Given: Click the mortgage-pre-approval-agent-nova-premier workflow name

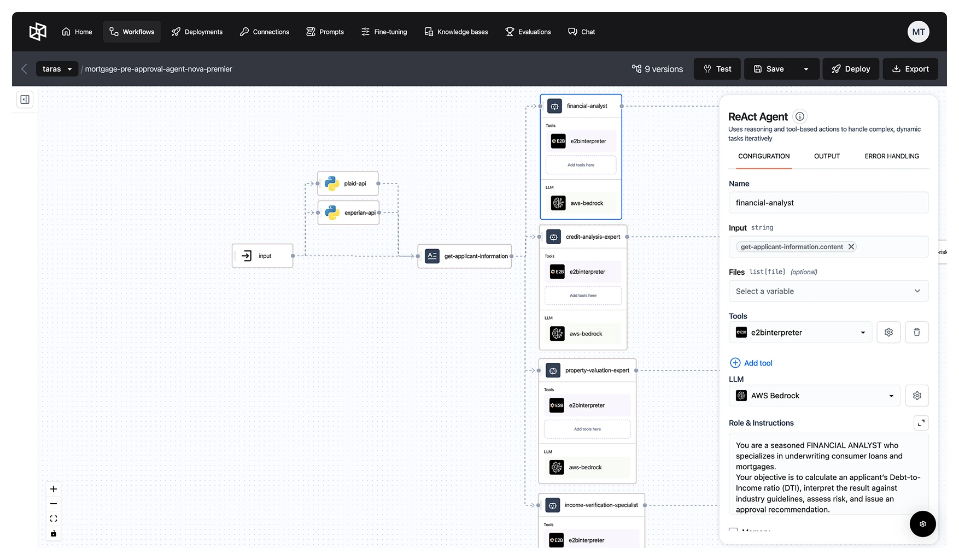Looking at the screenshot, I should 159,69.
